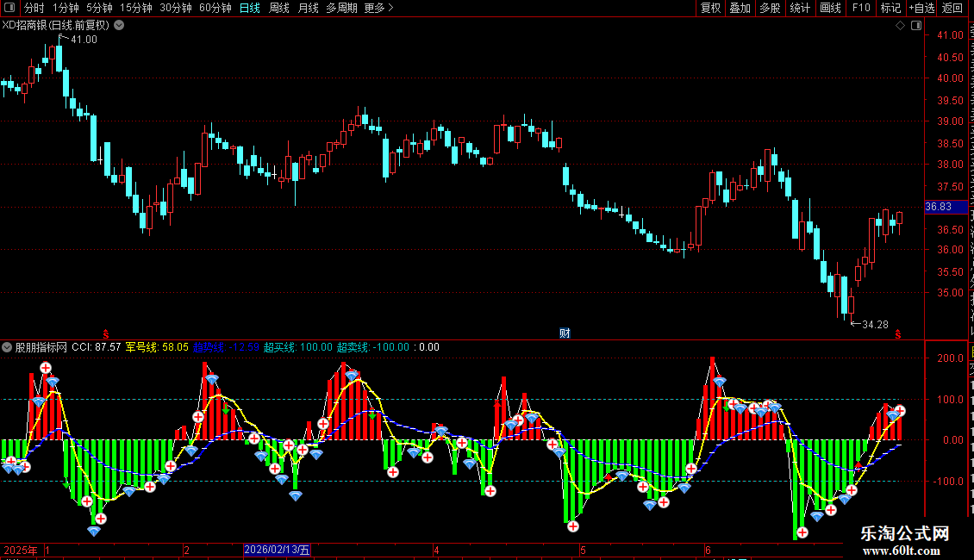974x560 pixels.
Task: Select the 60分钟 period tab
Action: tap(215, 8)
